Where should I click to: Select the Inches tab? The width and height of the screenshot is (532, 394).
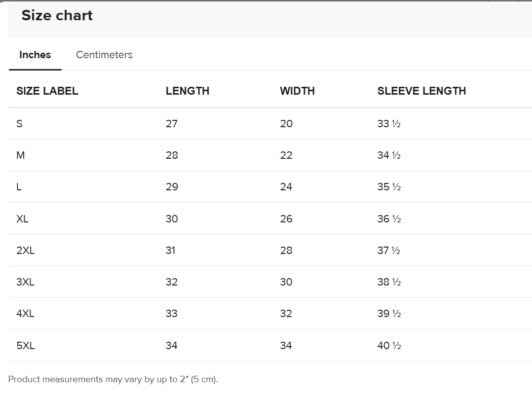[x=35, y=55]
